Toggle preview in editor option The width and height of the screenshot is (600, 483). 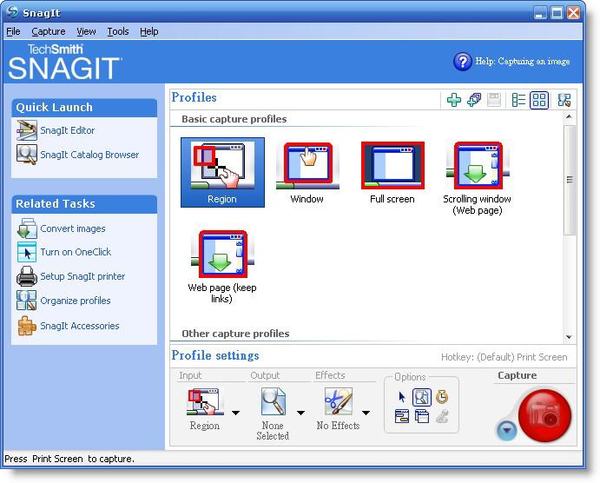point(422,397)
